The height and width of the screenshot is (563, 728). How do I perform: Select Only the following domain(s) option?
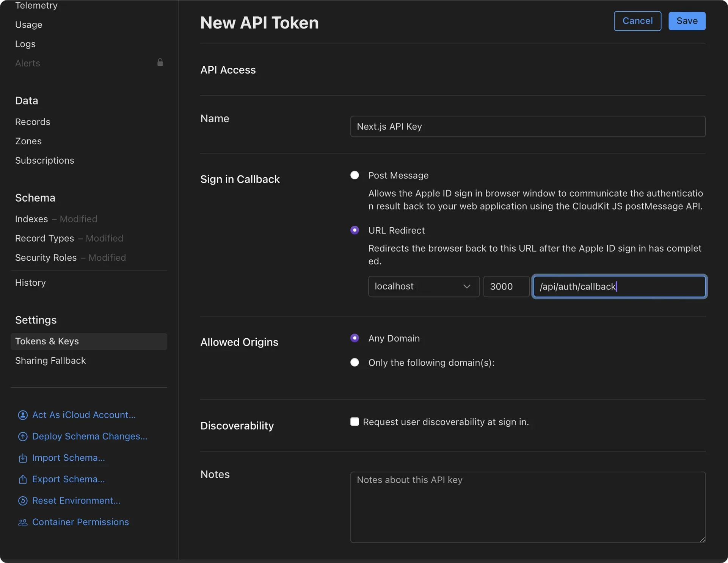click(355, 362)
